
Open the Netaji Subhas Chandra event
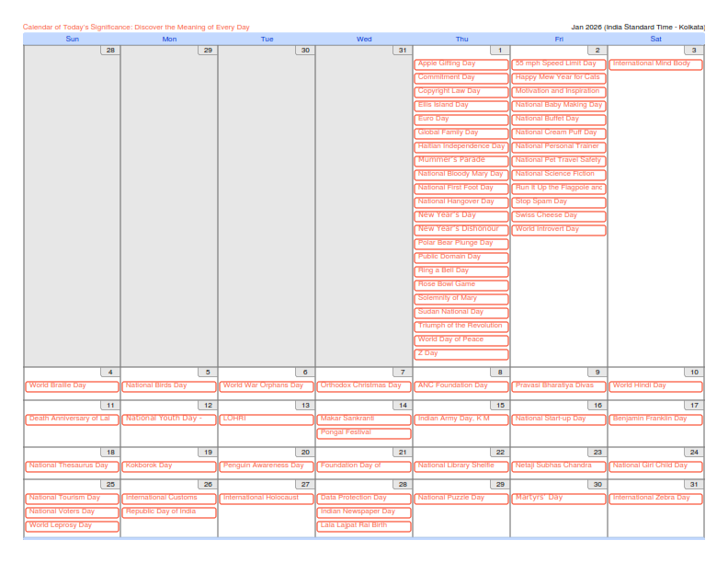(559, 465)
